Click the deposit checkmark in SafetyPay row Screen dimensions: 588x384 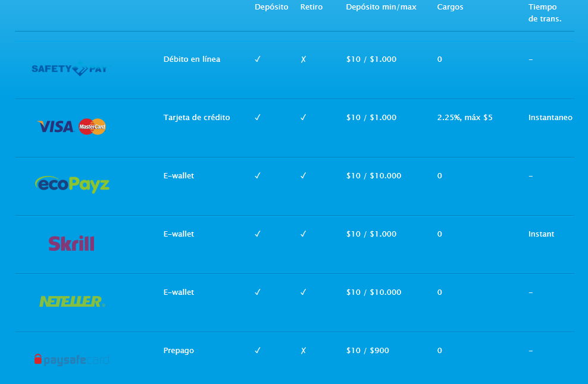pos(258,59)
